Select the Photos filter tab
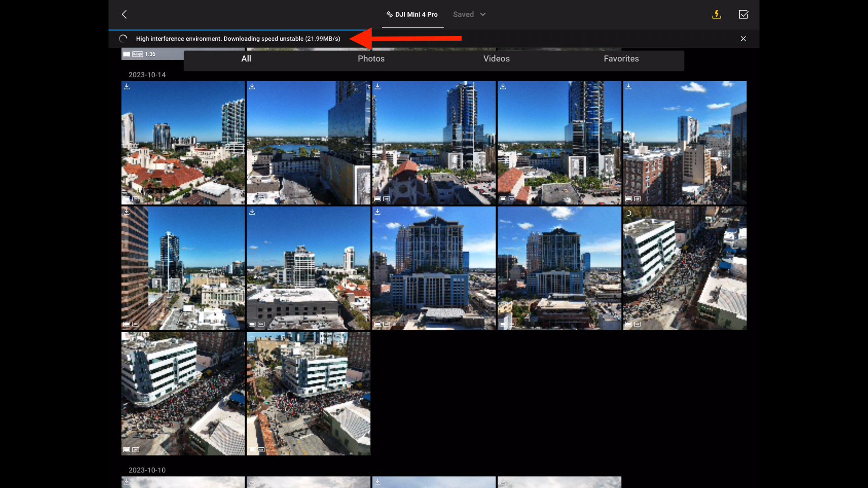 click(371, 59)
